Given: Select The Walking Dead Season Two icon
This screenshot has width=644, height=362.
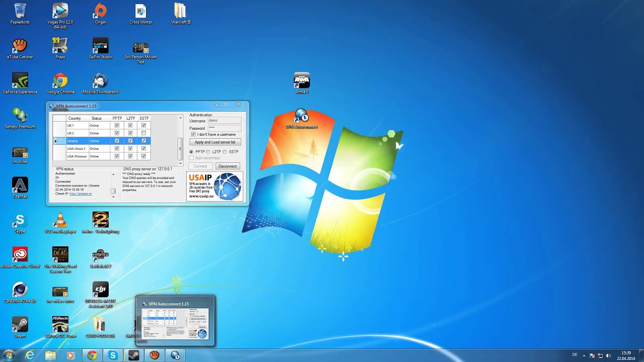Looking at the screenshot, I should (60, 260).
